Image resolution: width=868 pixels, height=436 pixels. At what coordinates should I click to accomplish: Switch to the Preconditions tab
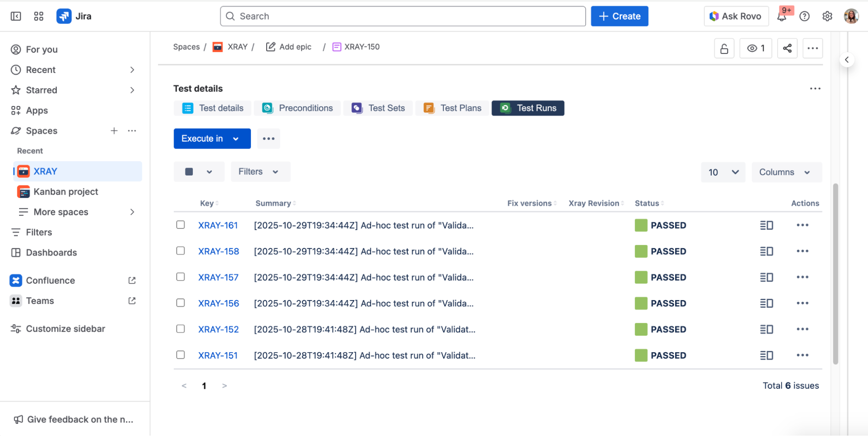297,108
